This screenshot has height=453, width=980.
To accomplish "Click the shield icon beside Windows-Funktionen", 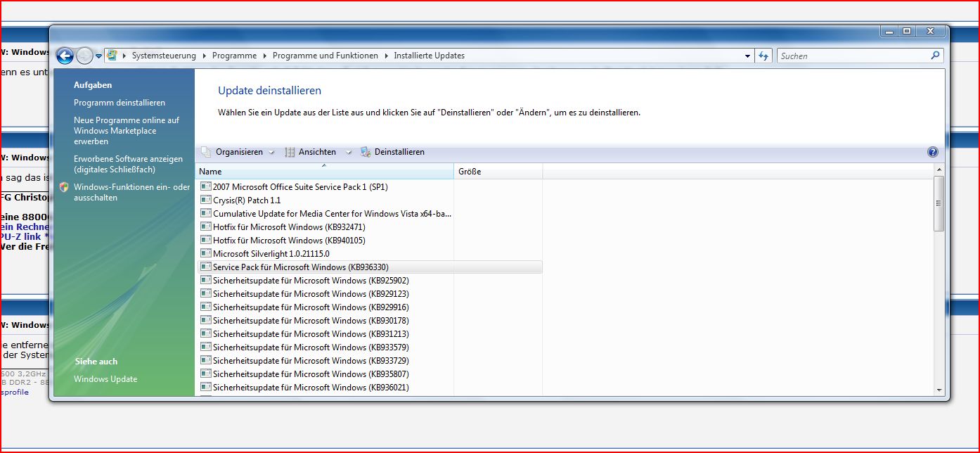I will [64, 187].
